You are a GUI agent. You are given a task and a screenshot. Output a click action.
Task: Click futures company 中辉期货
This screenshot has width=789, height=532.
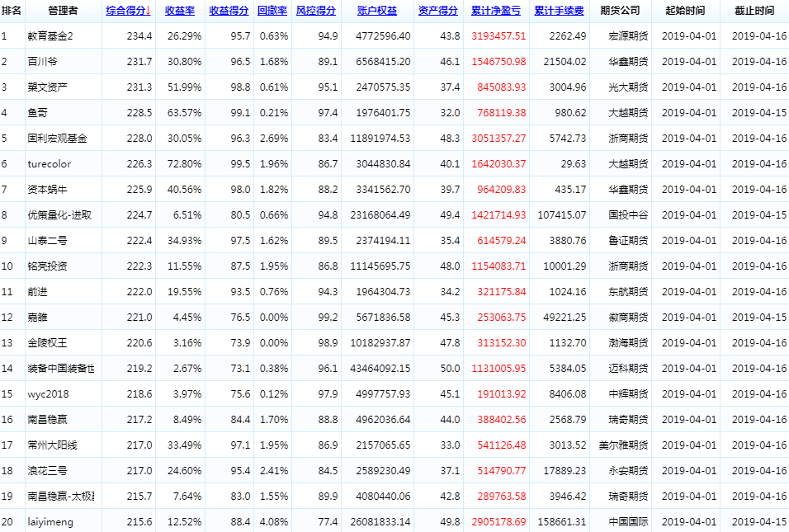click(x=628, y=394)
